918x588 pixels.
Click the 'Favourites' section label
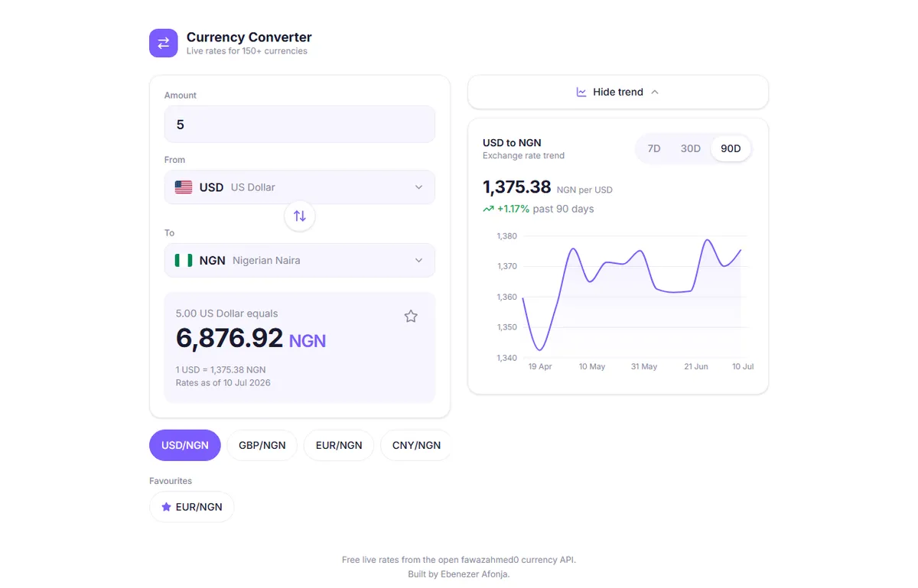[x=171, y=481]
